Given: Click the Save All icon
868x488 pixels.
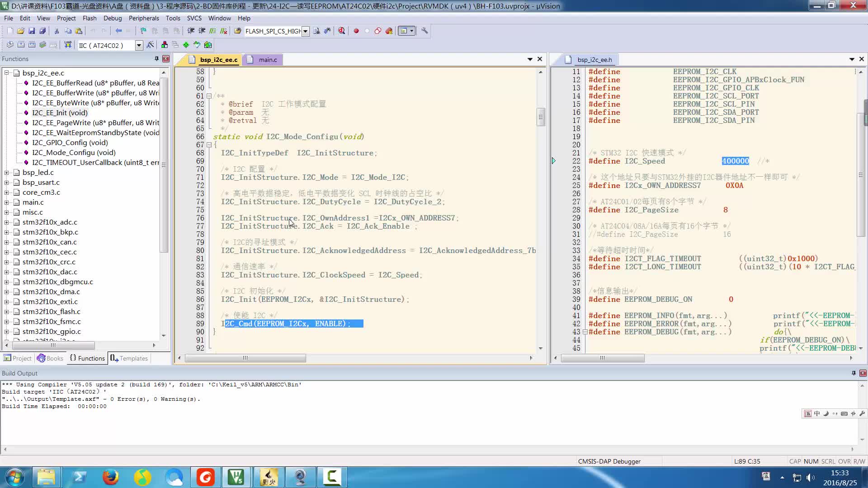Looking at the screenshot, I should [x=42, y=31].
